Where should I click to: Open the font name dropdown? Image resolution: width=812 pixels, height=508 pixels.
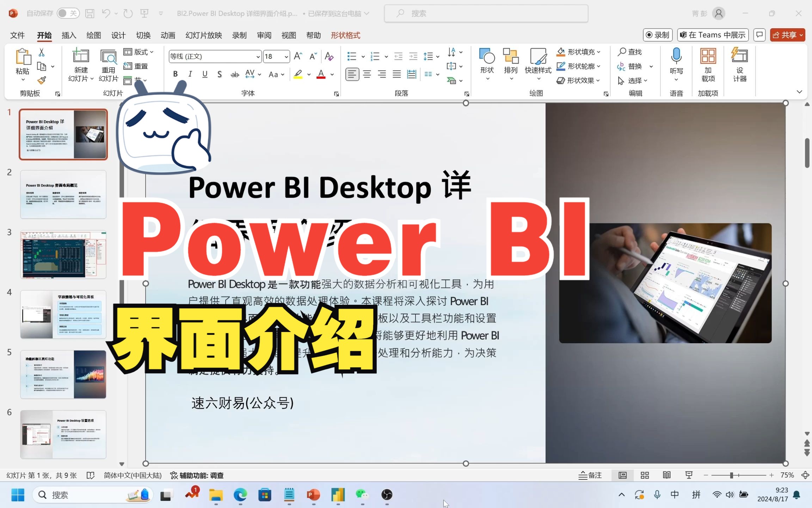tap(258, 57)
